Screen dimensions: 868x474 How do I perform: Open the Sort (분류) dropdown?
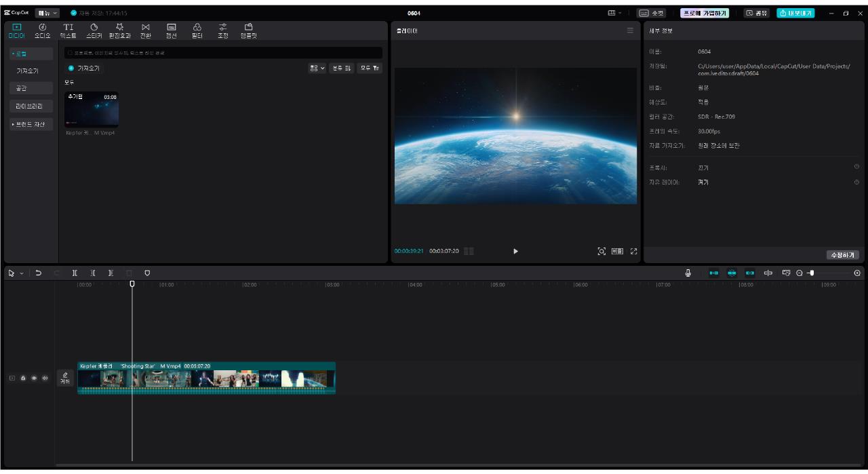[x=341, y=68]
